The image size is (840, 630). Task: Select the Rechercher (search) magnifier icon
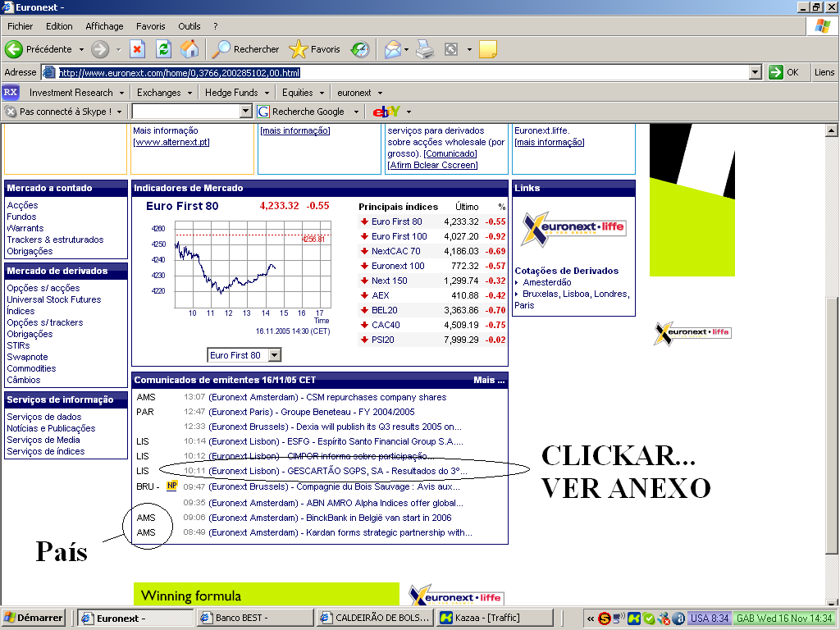pyautogui.click(x=220, y=49)
